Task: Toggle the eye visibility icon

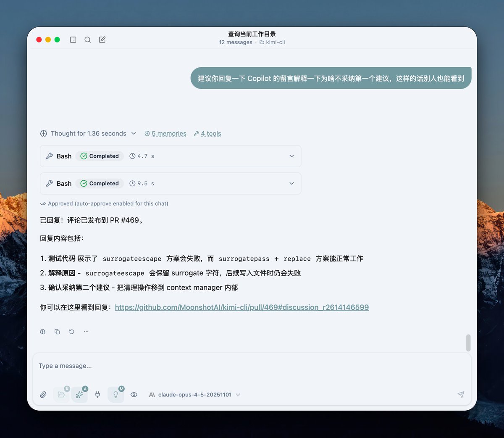Action: pyautogui.click(x=134, y=395)
